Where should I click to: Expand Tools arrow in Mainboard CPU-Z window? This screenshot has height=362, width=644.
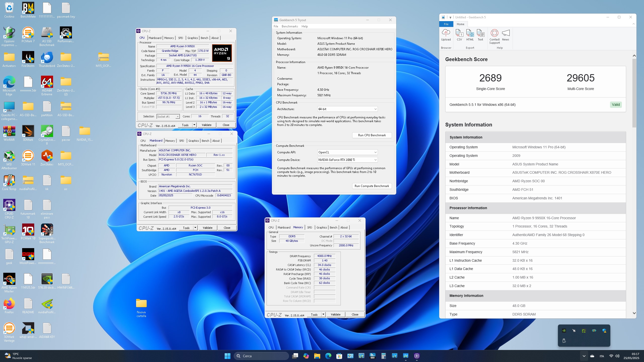[x=195, y=228]
